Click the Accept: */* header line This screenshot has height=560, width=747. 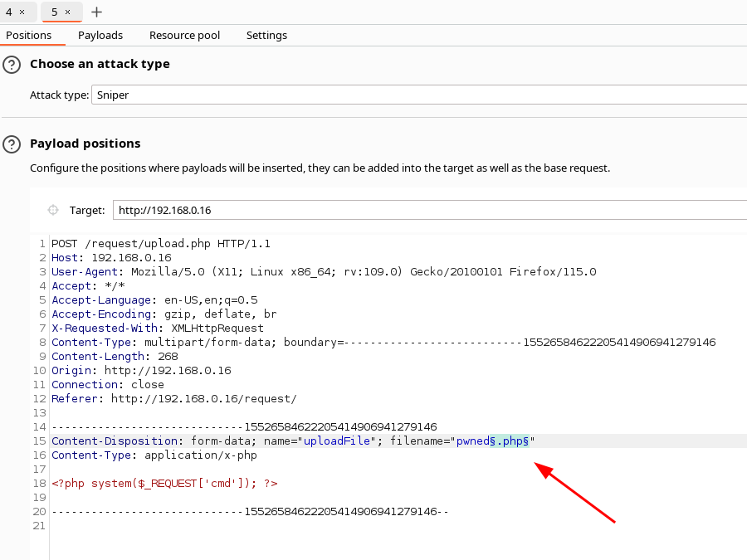(x=88, y=285)
